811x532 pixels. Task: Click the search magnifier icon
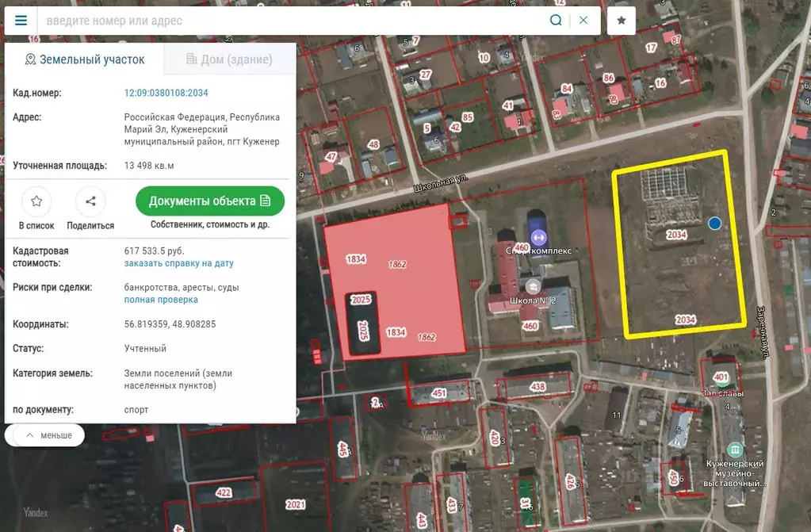[x=555, y=20]
